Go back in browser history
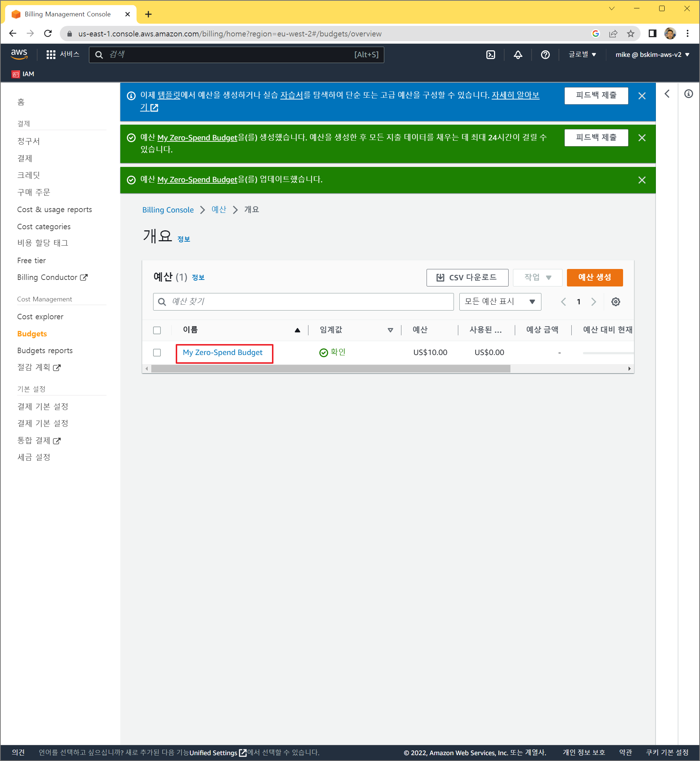This screenshot has height=761, width=700. (12, 33)
